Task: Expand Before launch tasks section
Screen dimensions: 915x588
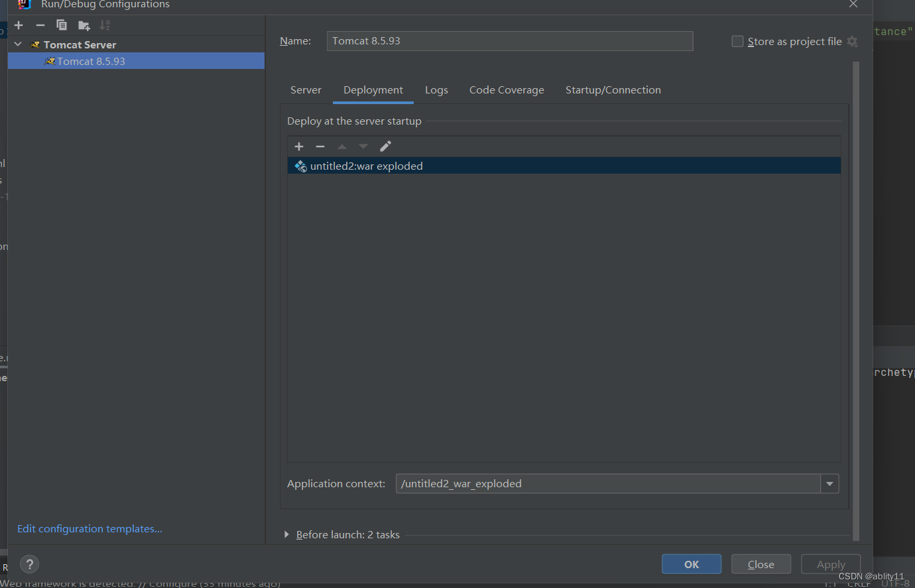Action: click(x=286, y=534)
